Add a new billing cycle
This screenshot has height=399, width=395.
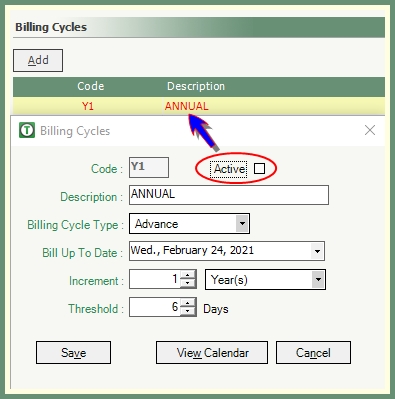click(x=38, y=60)
